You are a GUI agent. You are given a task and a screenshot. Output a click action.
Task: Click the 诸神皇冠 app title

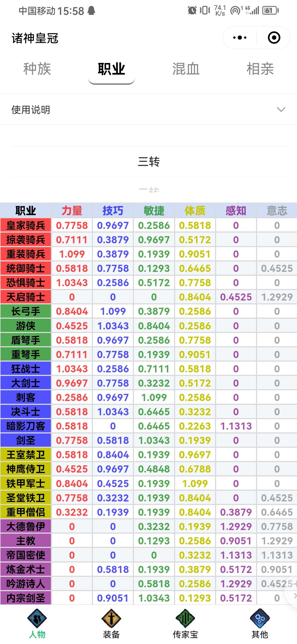[35, 38]
